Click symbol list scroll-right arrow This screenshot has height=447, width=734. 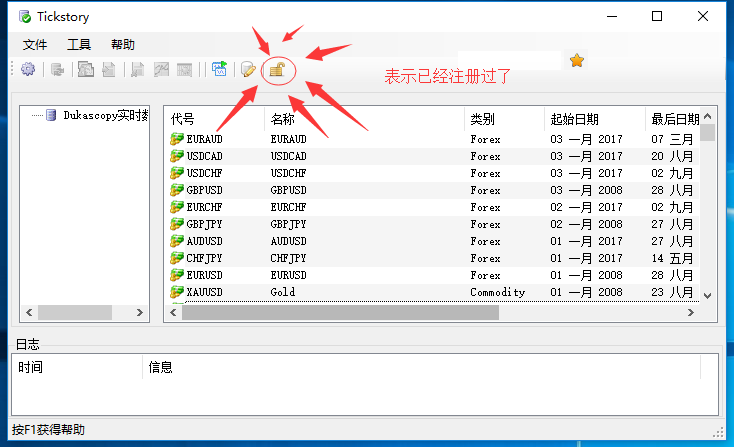690,312
